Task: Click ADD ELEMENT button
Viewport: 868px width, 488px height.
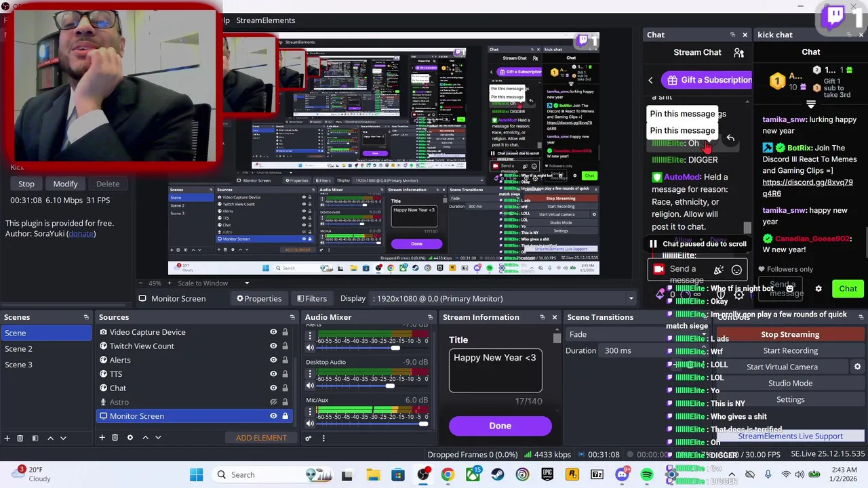Action: click(261, 438)
